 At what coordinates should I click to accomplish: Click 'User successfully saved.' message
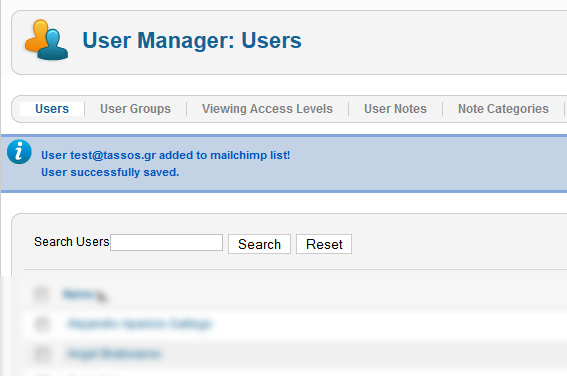[x=110, y=172]
